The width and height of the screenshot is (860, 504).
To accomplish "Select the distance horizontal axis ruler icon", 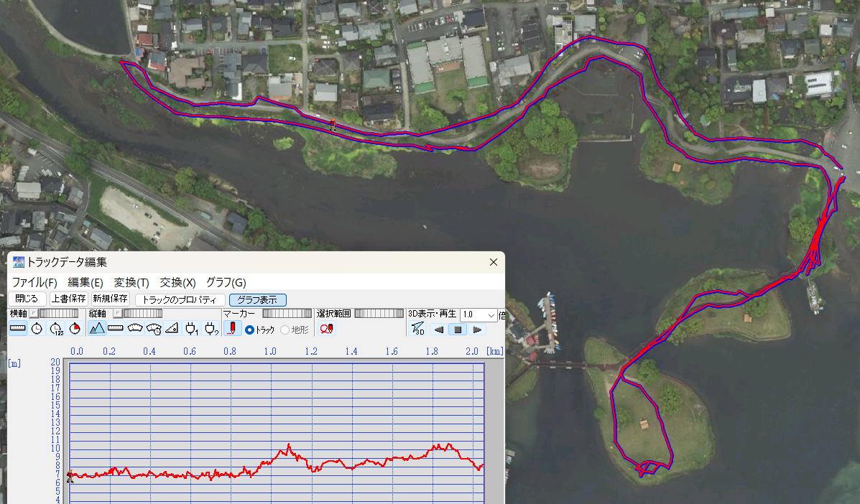I will 18,329.
